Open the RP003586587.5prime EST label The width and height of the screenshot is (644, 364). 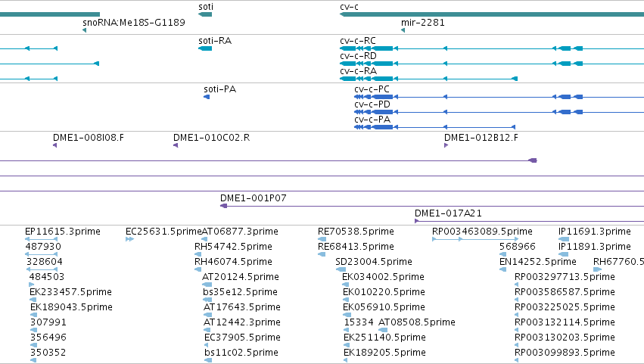pos(565,292)
